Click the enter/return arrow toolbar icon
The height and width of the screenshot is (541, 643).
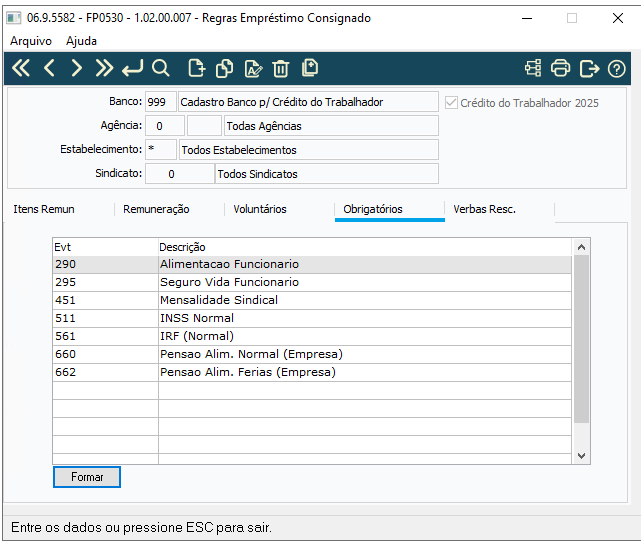point(132,68)
